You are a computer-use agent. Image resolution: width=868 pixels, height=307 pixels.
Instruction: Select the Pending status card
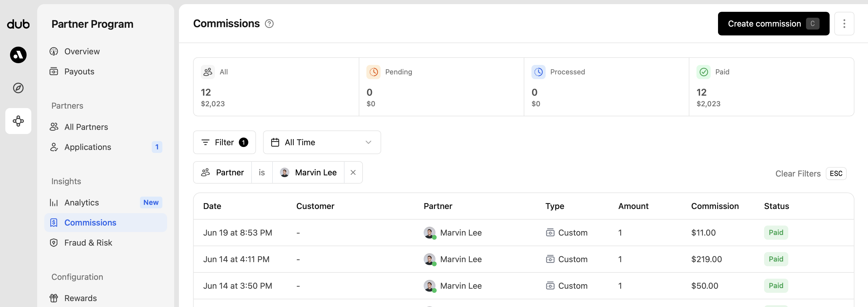(x=441, y=87)
